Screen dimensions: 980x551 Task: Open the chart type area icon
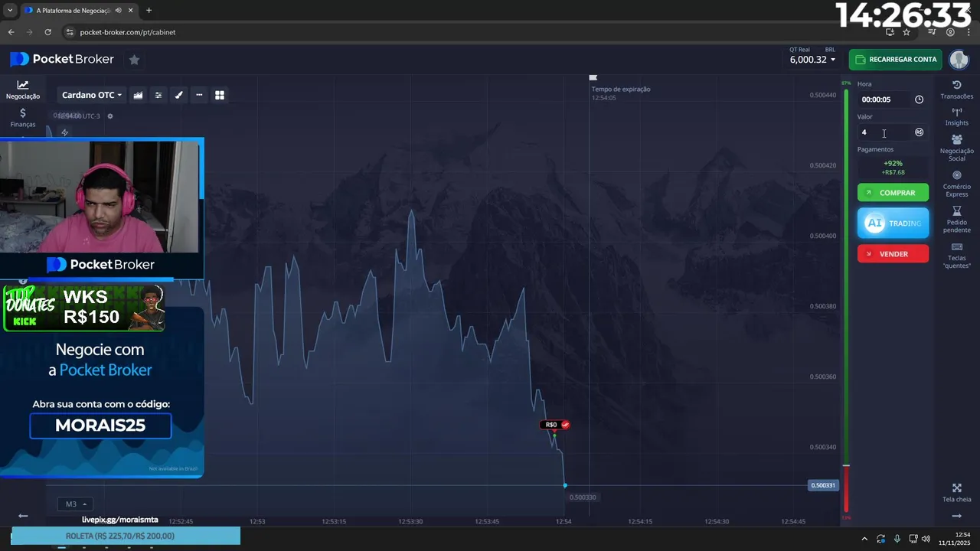click(x=139, y=95)
